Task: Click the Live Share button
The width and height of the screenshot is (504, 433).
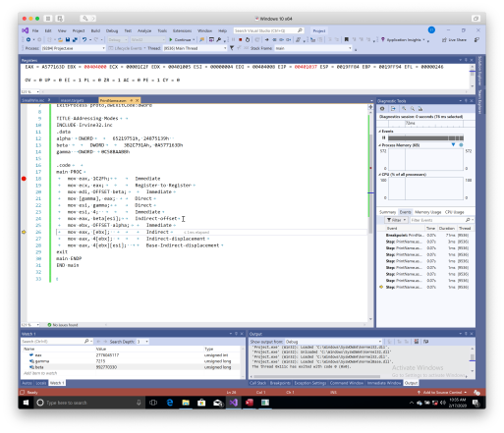Action: (454, 39)
